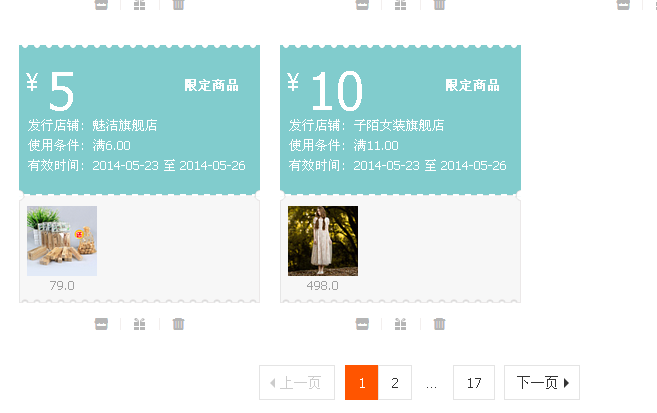Click the shop icon below the ¥5 coupon
657x413 pixels.
point(101,324)
